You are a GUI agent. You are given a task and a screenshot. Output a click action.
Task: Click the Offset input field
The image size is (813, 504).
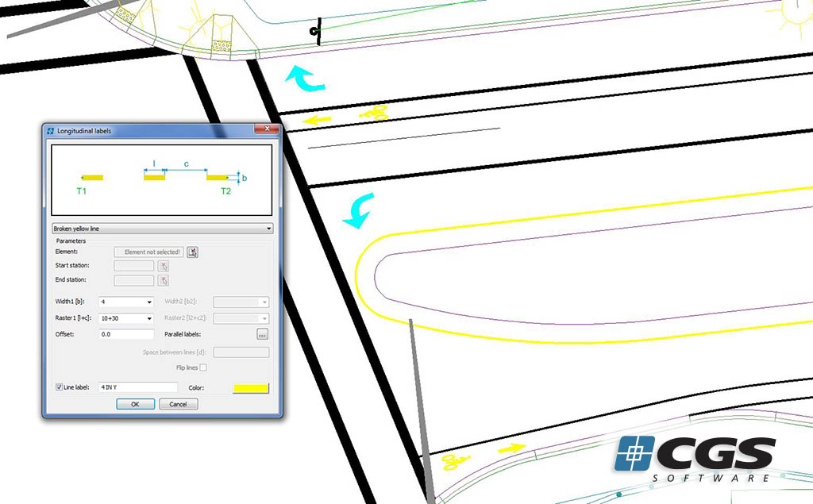126,334
